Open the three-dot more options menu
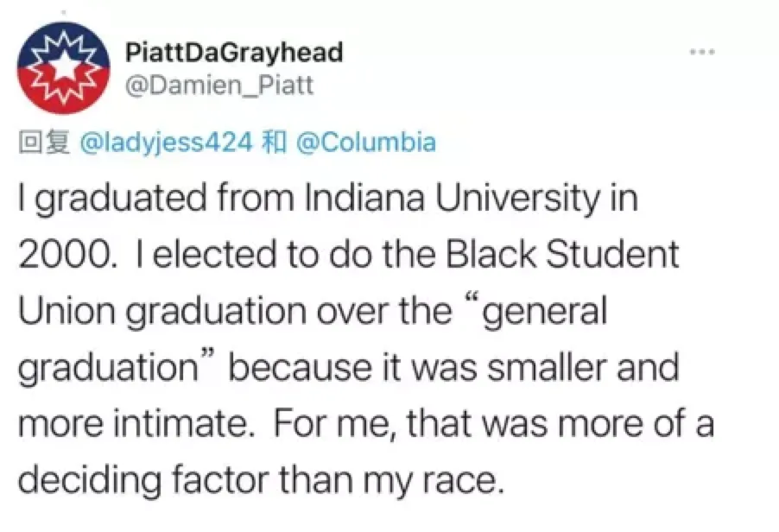 point(702,53)
